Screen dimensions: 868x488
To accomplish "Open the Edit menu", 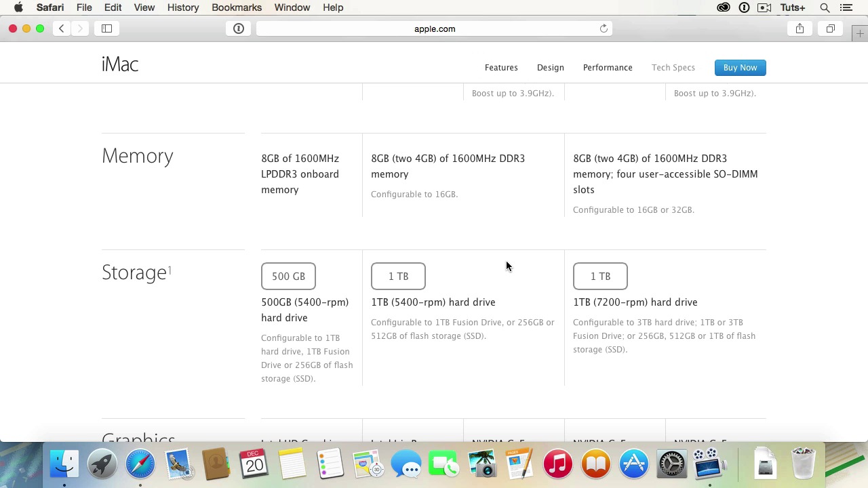I will coord(113,7).
